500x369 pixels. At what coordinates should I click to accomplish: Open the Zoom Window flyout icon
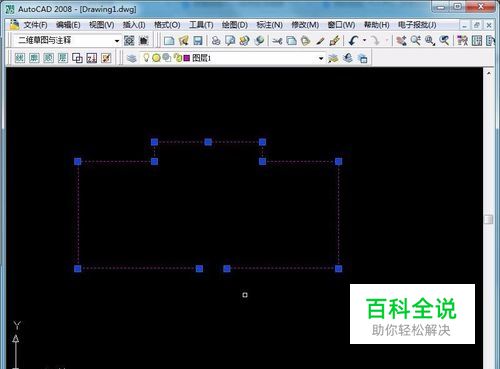[430, 41]
